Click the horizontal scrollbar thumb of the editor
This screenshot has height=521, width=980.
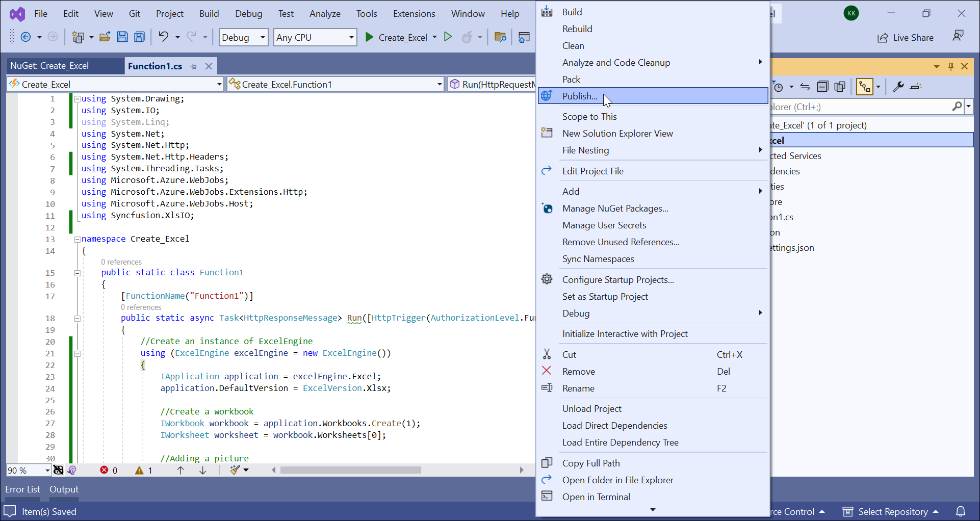click(x=351, y=470)
